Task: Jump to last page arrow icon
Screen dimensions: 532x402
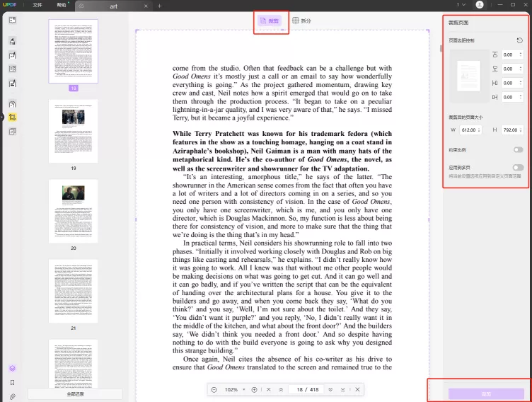Action: 343,390
